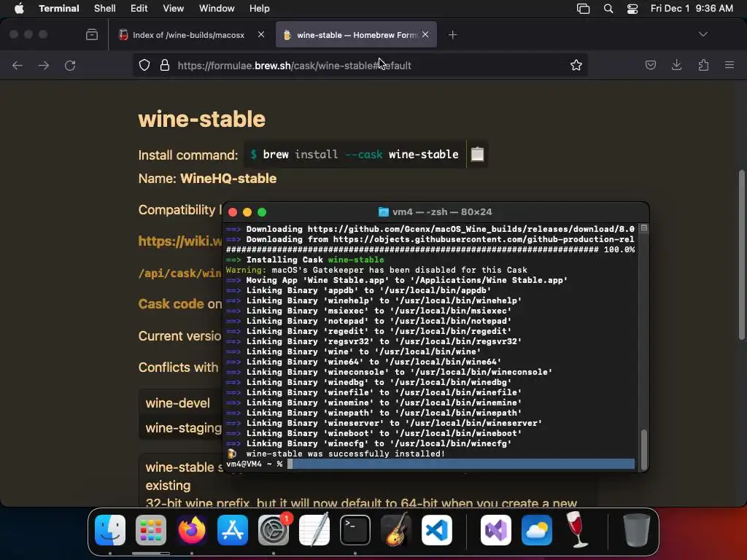Open the Apple menu

click(x=19, y=9)
